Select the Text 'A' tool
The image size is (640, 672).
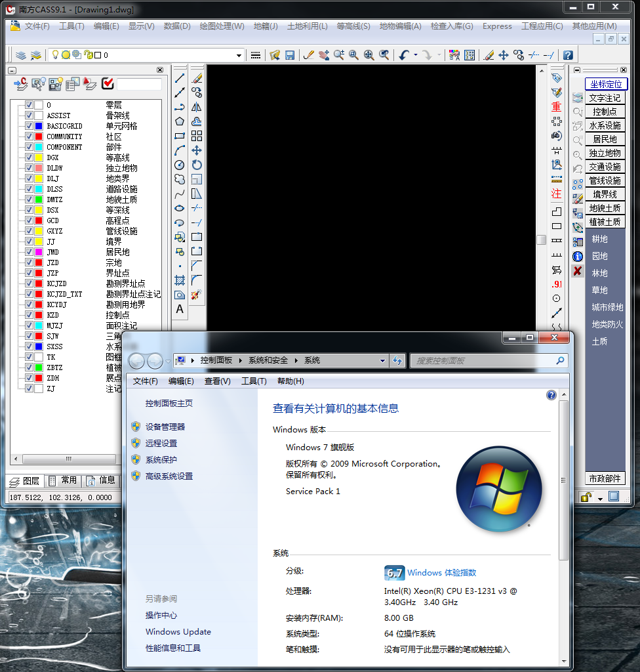(180, 309)
